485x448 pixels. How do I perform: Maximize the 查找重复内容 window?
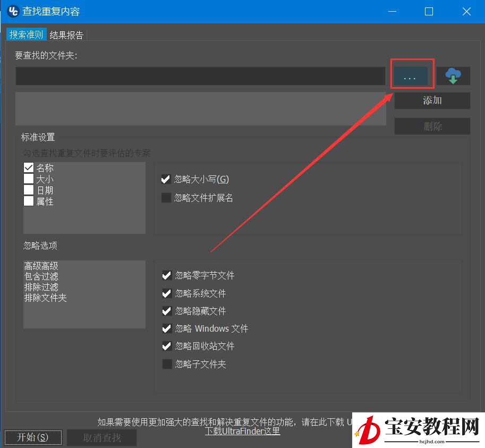tap(429, 12)
